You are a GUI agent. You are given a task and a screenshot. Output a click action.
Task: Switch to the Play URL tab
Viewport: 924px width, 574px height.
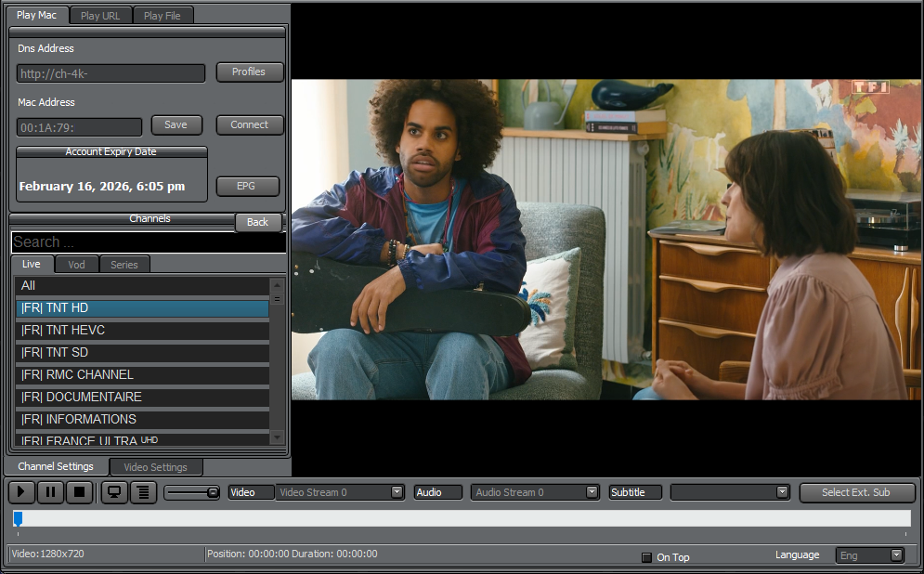tap(100, 16)
